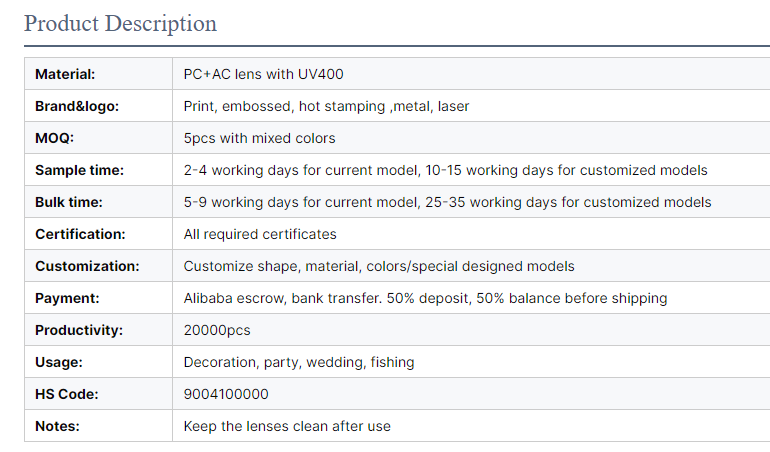Click the Customization label cell
This screenshot has width=770, height=452.
coord(87,266)
